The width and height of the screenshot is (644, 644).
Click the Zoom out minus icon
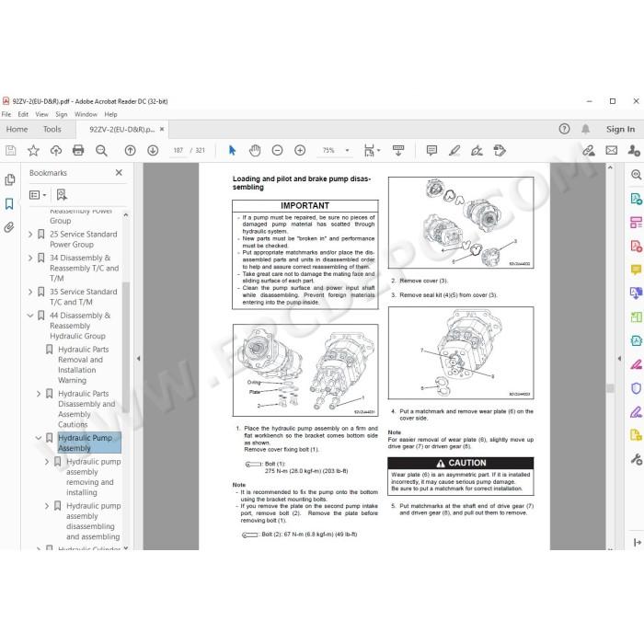pos(277,150)
